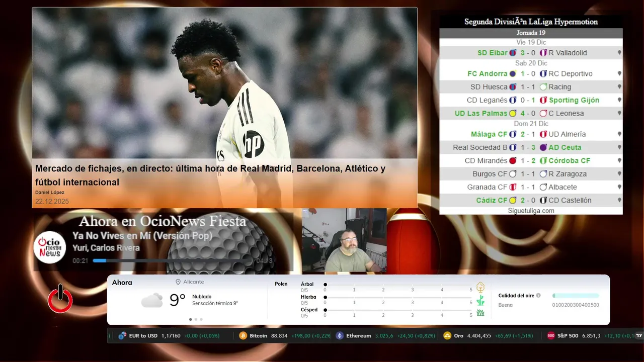The image size is (644, 362).
Task: Click the Granada CF team crest
Action: coord(513,187)
